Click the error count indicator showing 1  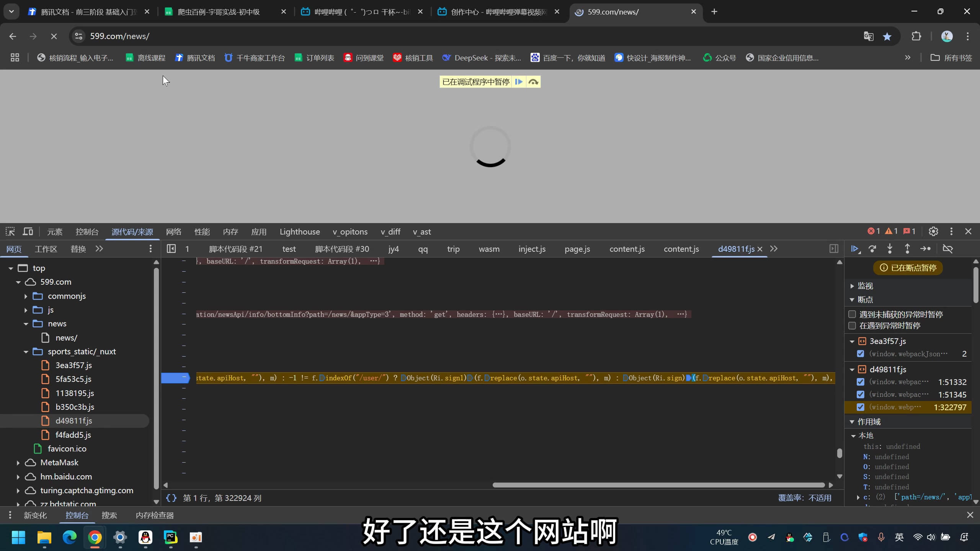[872, 231]
